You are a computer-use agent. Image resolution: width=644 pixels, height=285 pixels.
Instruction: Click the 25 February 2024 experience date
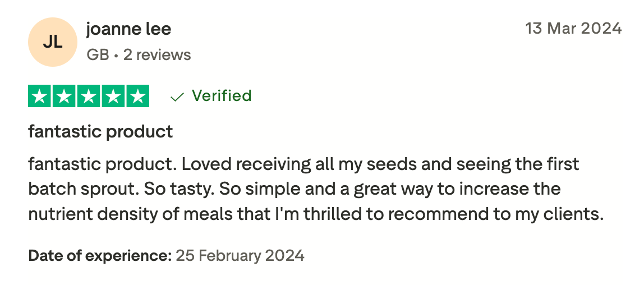[x=240, y=256]
